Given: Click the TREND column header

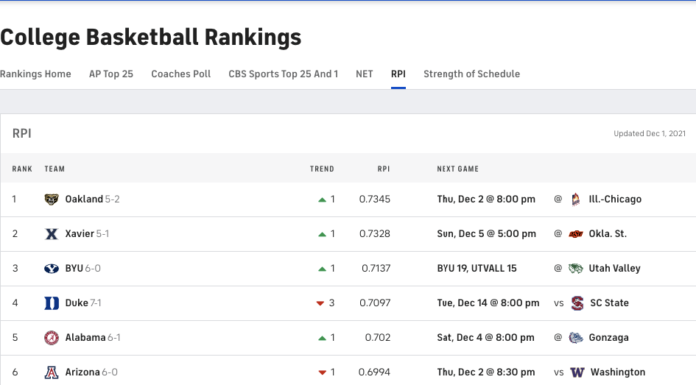Looking at the screenshot, I should click(322, 169).
